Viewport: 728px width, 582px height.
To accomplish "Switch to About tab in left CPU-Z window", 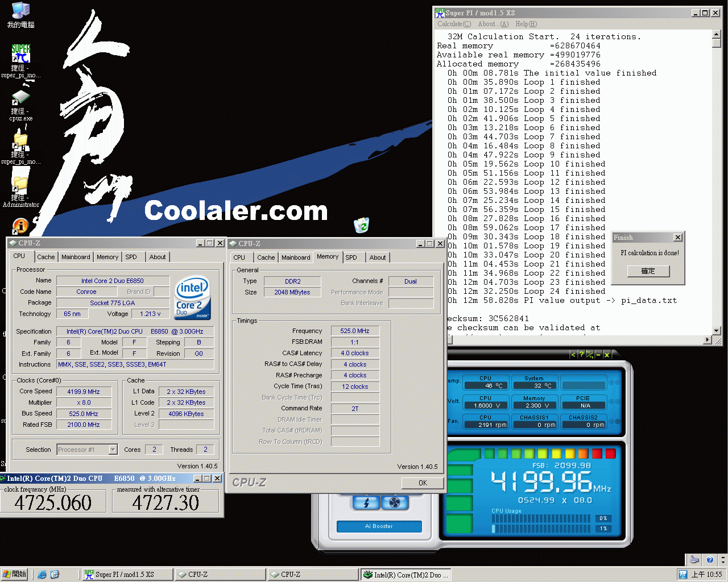I will point(158,257).
